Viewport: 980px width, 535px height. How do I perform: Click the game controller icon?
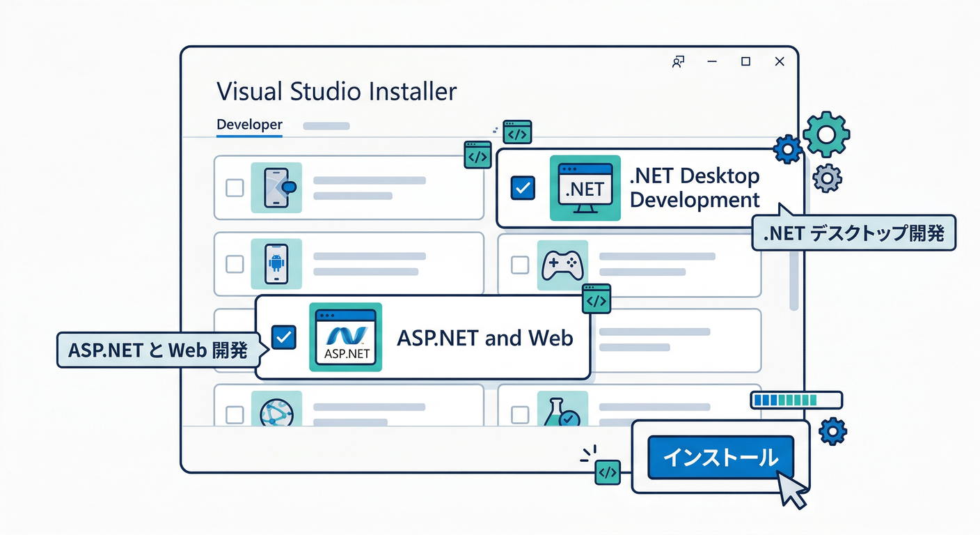pos(562,265)
